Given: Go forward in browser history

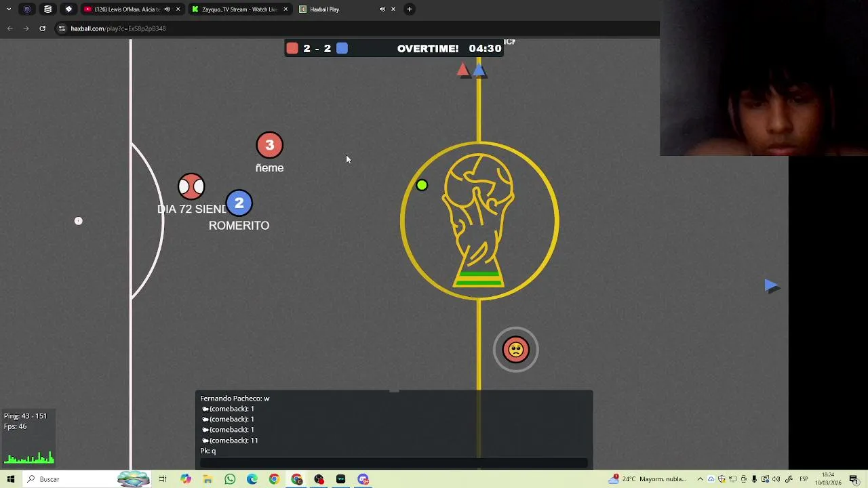Looking at the screenshot, I should (26, 28).
